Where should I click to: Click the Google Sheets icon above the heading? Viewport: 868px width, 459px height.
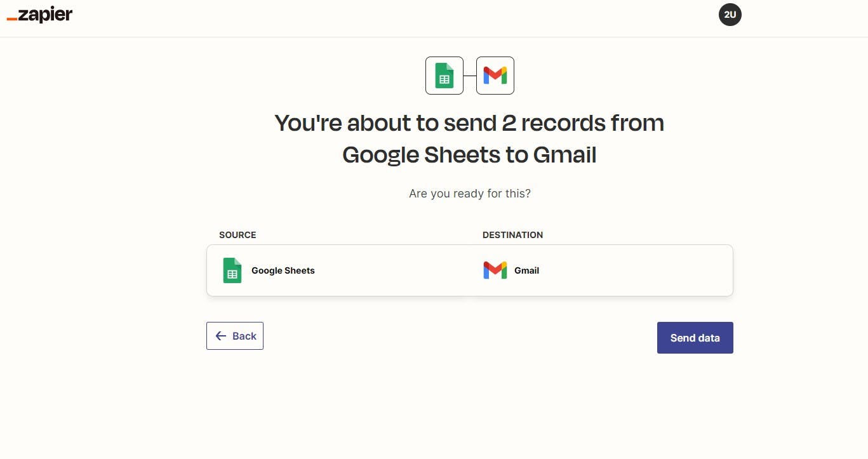pos(444,76)
